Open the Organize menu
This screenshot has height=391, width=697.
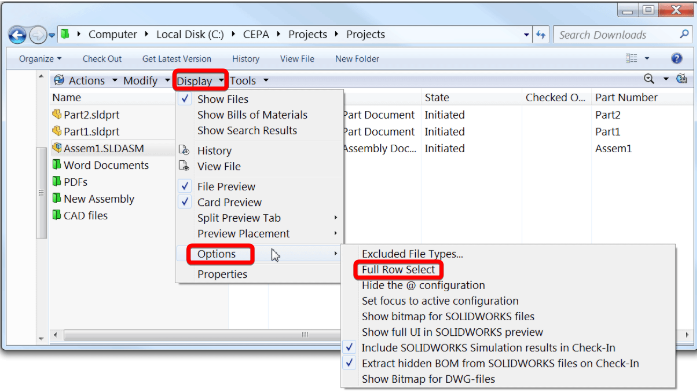[x=40, y=59]
